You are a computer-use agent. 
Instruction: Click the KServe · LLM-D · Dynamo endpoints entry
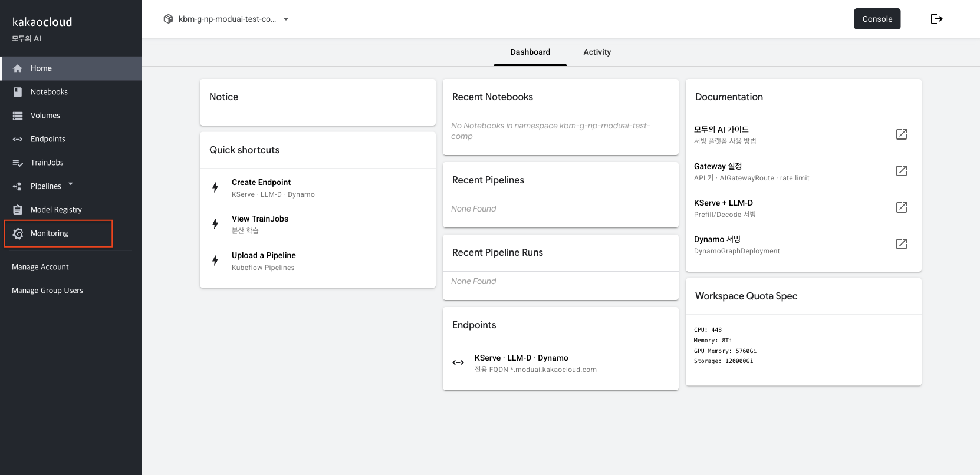click(x=561, y=363)
